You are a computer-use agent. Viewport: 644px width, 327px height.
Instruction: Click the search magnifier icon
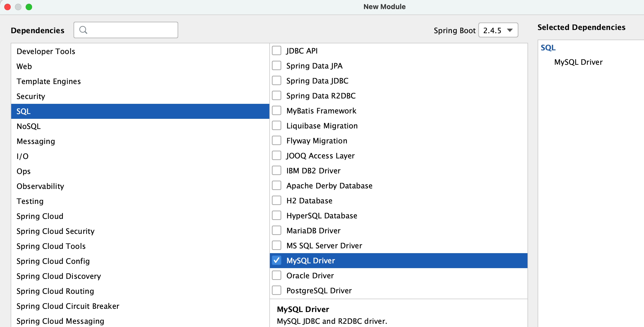click(83, 30)
